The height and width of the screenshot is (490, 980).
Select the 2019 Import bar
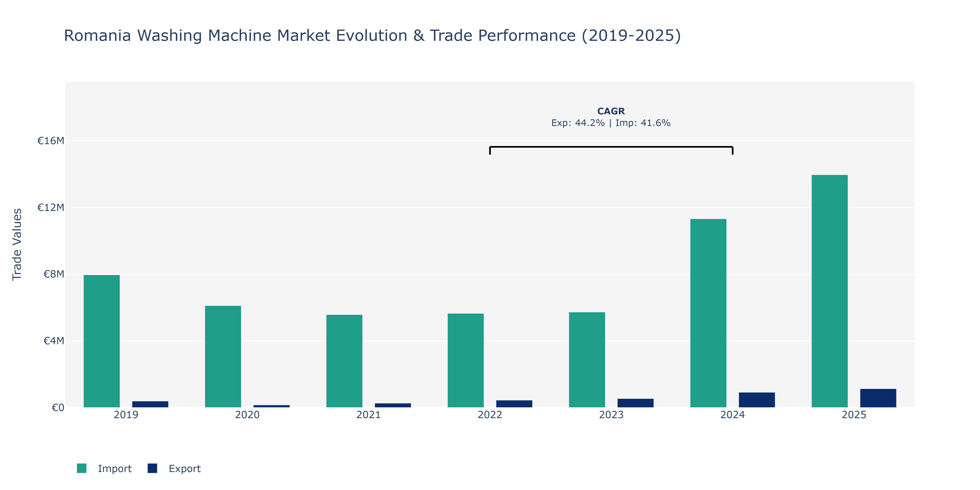pyautogui.click(x=102, y=341)
